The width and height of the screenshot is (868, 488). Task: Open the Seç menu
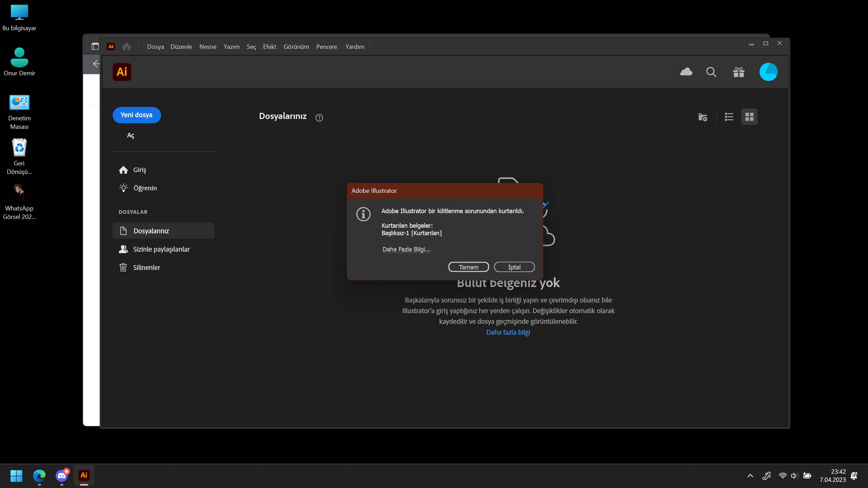tap(251, 46)
